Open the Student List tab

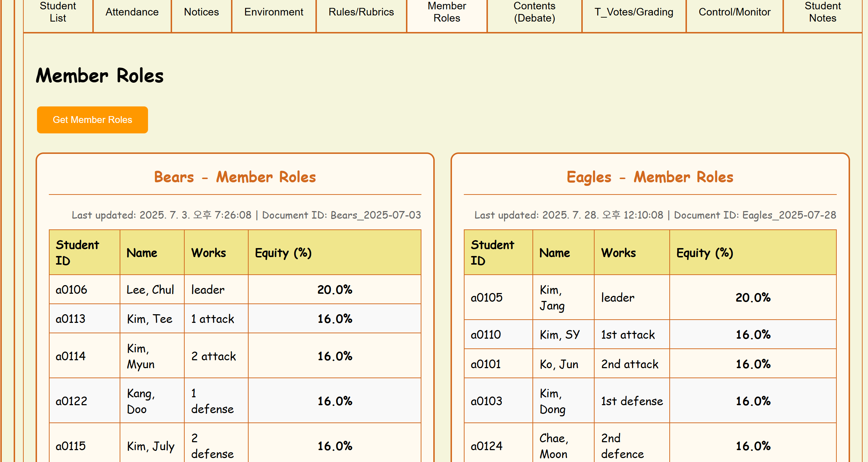click(x=58, y=12)
